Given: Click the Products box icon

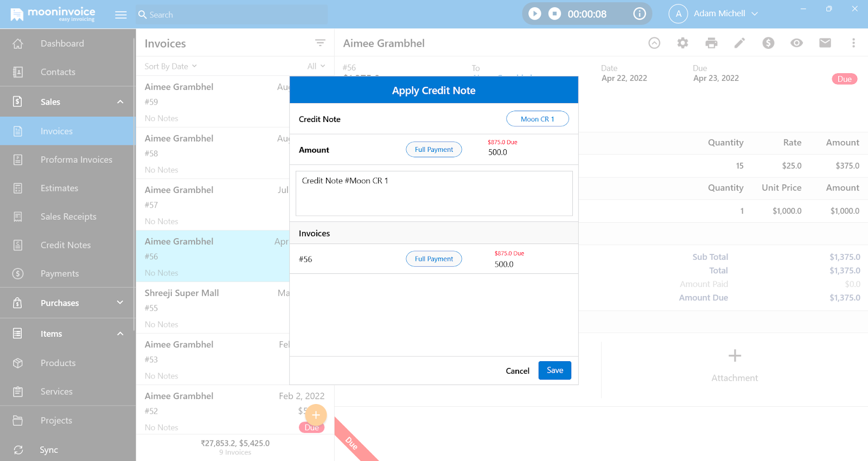Looking at the screenshot, I should click(x=18, y=363).
